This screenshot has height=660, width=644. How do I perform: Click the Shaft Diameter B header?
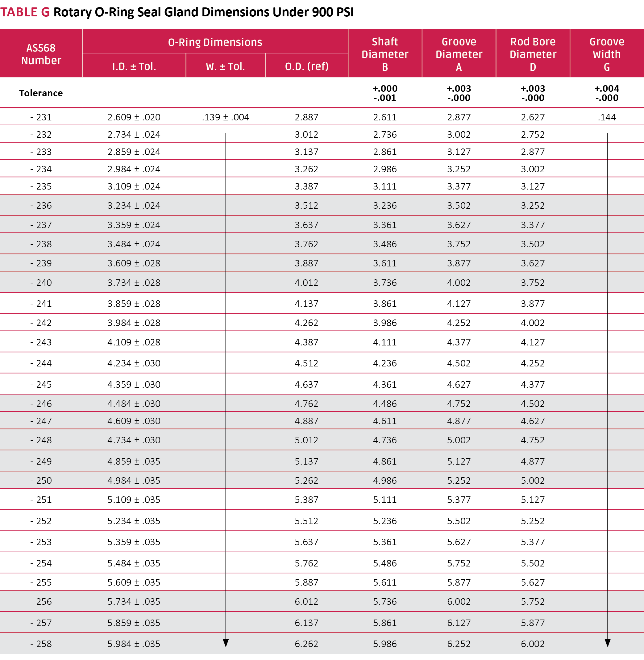384,54
